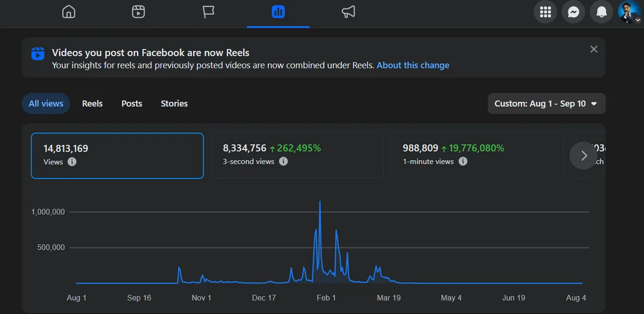Follow the About this change link
Image resolution: width=644 pixels, height=314 pixels.
click(x=413, y=65)
